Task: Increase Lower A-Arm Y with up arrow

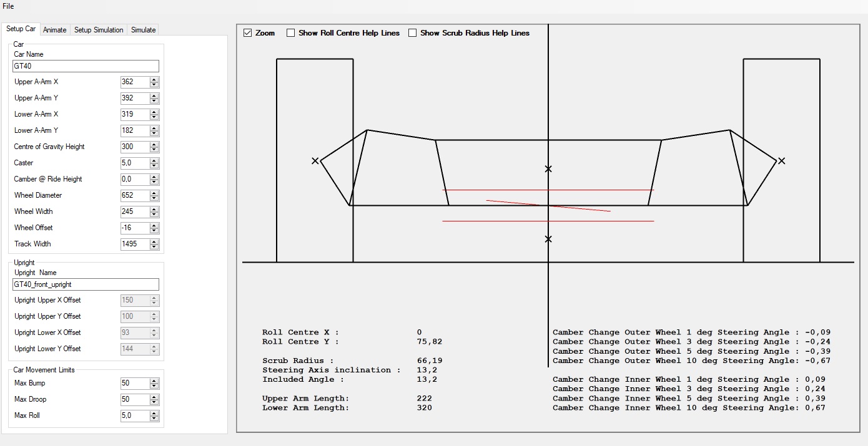Action: pos(154,128)
